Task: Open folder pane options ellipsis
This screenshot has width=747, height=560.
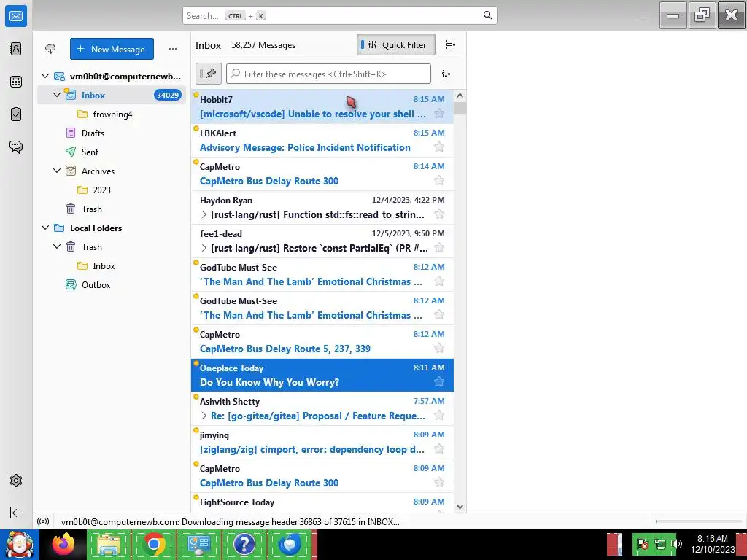Action: coord(172,49)
